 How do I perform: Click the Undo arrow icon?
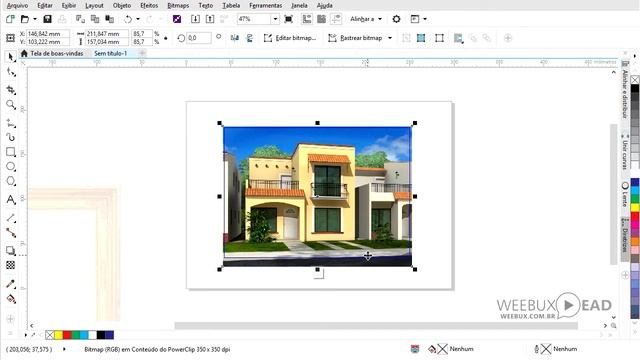click(x=128, y=19)
